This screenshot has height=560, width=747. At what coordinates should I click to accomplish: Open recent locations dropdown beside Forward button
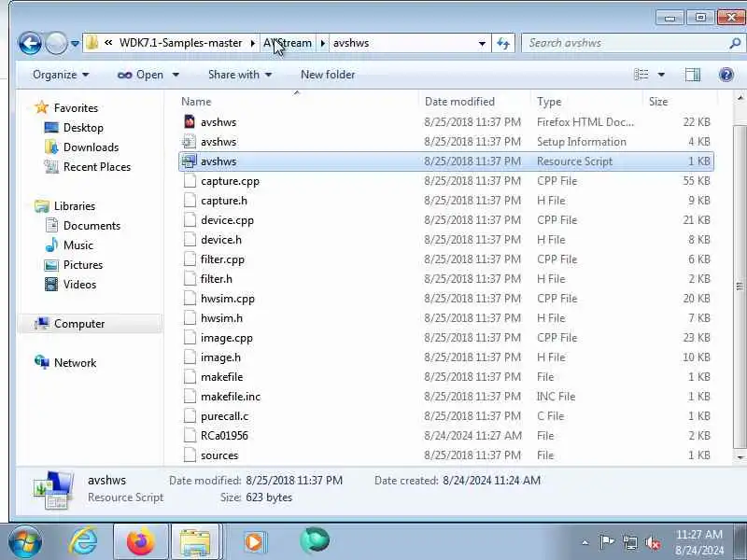(75, 43)
